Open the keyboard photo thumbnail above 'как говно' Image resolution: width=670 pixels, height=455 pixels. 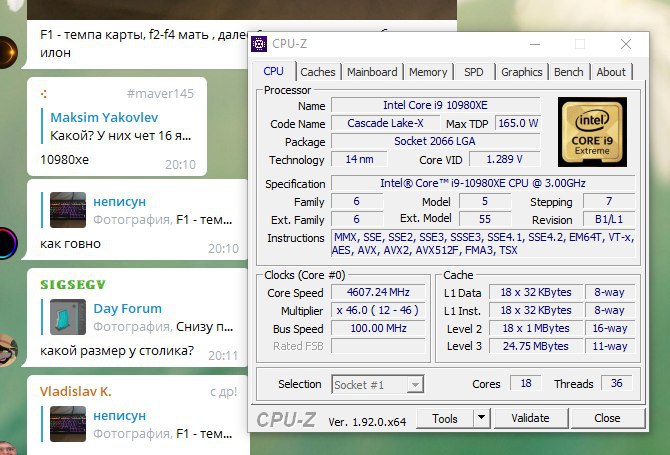tap(68, 210)
